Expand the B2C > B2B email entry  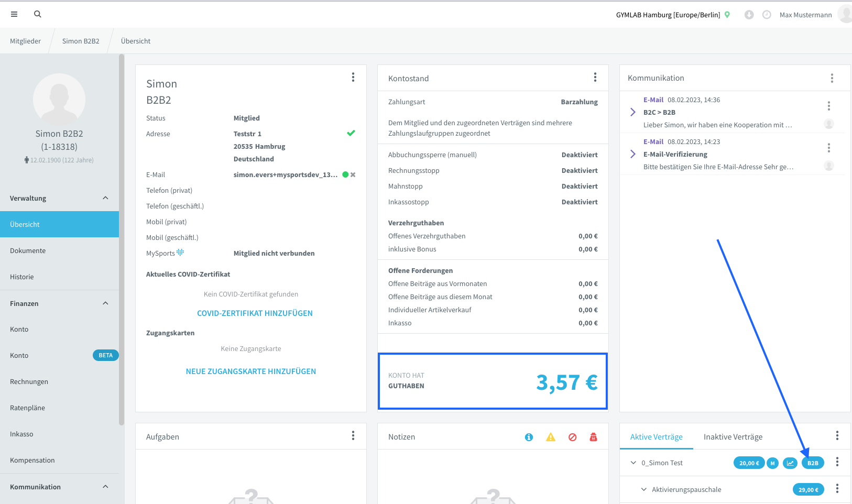pos(633,112)
